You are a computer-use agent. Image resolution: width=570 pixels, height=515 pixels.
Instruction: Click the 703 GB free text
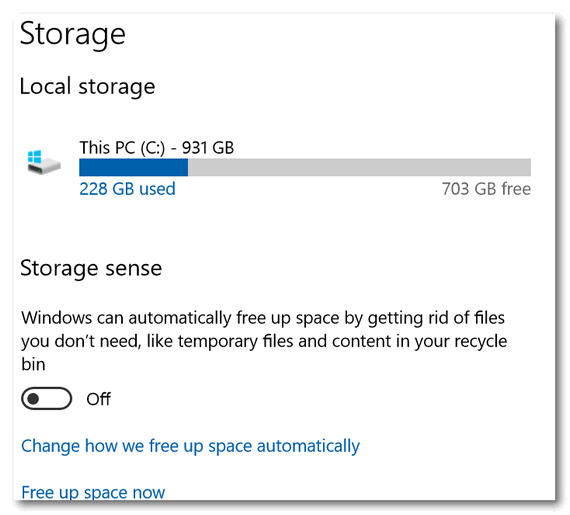486,189
